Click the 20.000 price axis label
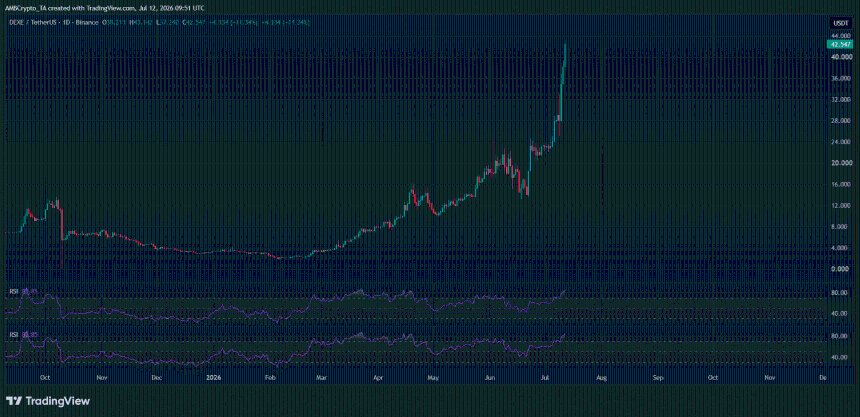 tap(838, 164)
